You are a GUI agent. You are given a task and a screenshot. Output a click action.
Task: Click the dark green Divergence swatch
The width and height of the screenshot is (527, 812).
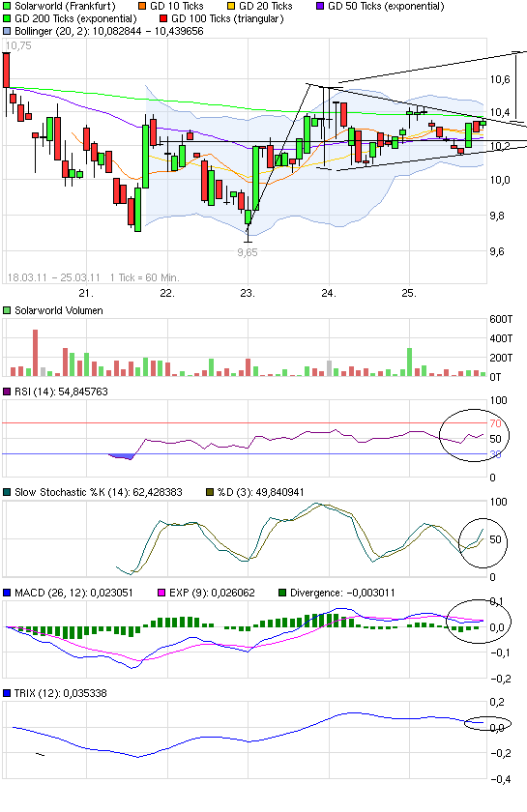tap(282, 593)
